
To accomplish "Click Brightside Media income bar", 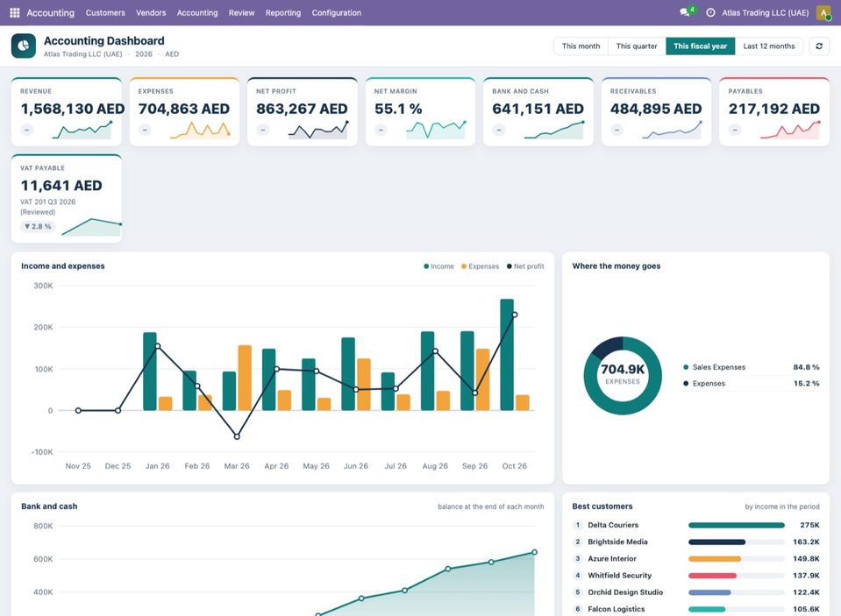I will [716, 542].
